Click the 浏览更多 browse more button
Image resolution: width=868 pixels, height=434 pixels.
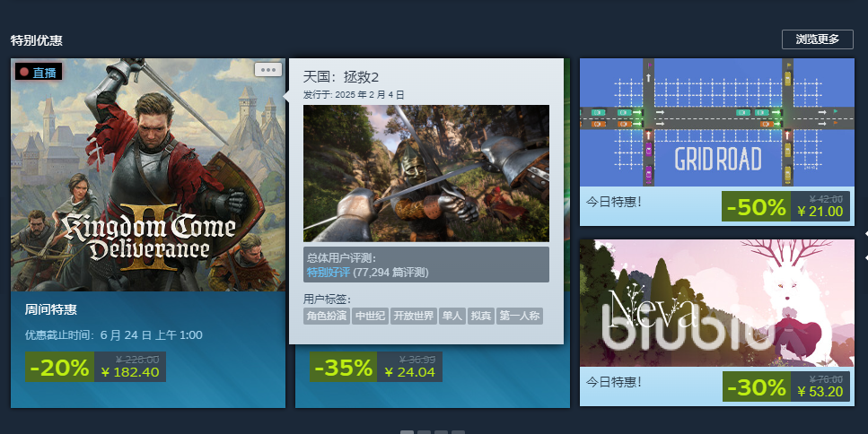(817, 39)
